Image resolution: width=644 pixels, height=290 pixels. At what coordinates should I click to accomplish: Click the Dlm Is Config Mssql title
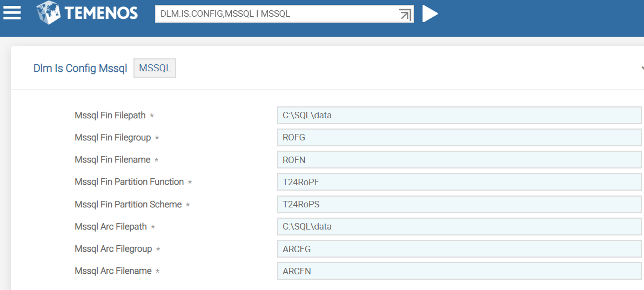click(x=80, y=69)
